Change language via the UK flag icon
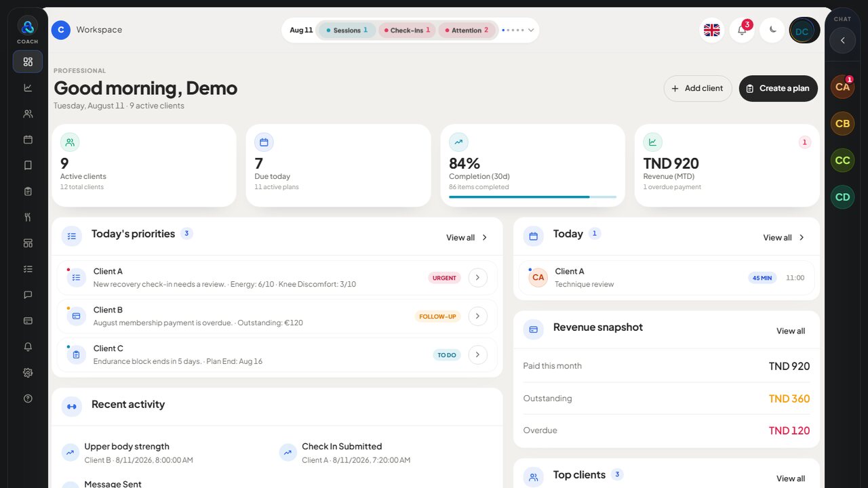 pyautogui.click(x=712, y=30)
